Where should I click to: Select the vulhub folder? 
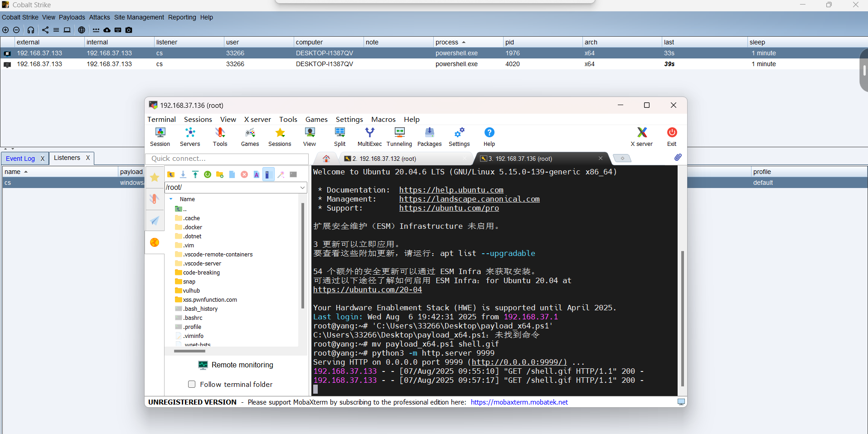click(191, 290)
